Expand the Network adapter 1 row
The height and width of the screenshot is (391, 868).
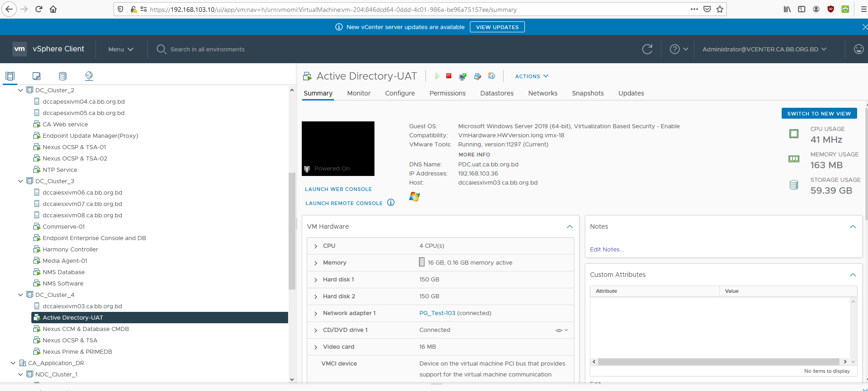(316, 313)
